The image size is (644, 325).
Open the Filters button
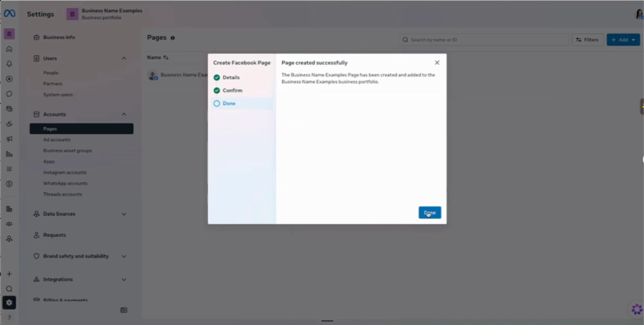tap(587, 40)
